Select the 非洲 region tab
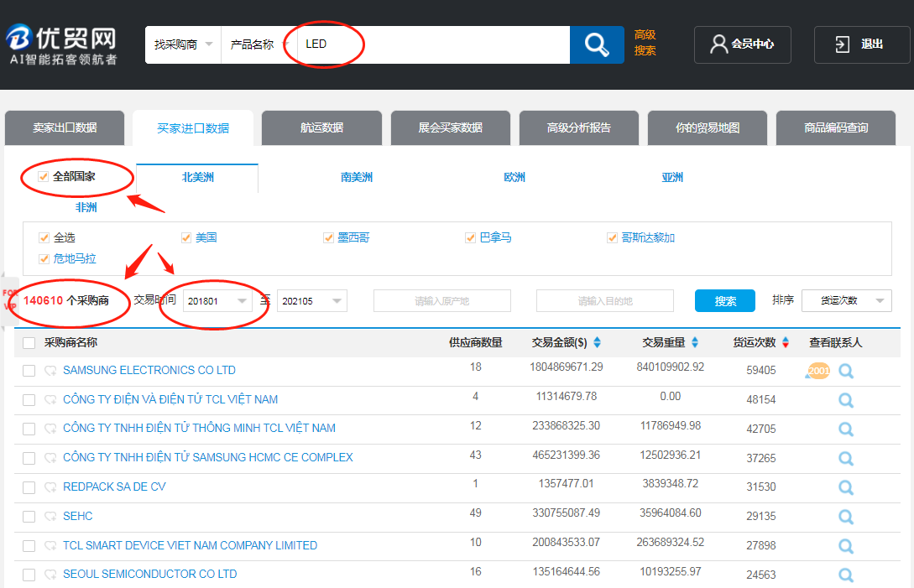 coord(86,207)
